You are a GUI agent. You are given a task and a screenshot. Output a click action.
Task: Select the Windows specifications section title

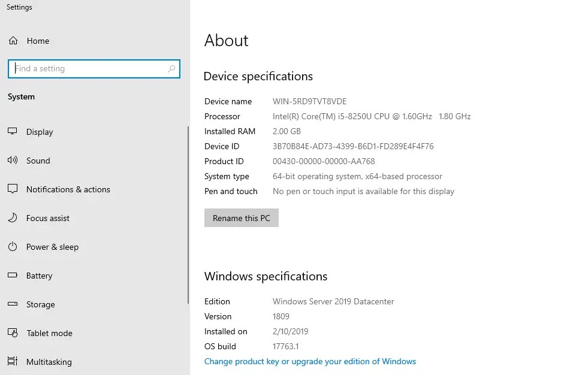click(x=266, y=276)
